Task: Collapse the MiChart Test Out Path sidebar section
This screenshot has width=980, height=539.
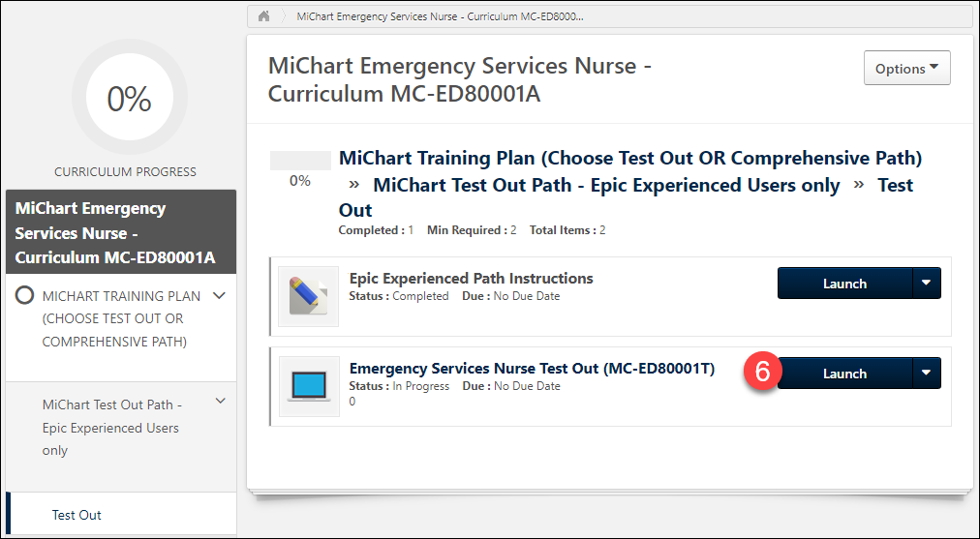Action: click(x=220, y=401)
